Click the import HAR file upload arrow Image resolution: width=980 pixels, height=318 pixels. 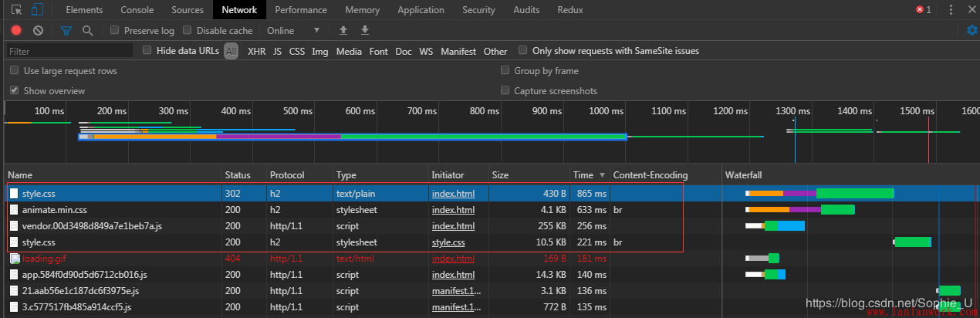343,31
